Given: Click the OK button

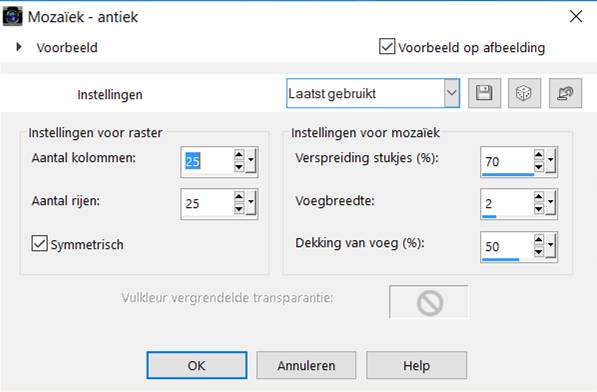Looking at the screenshot, I should pos(197,365).
